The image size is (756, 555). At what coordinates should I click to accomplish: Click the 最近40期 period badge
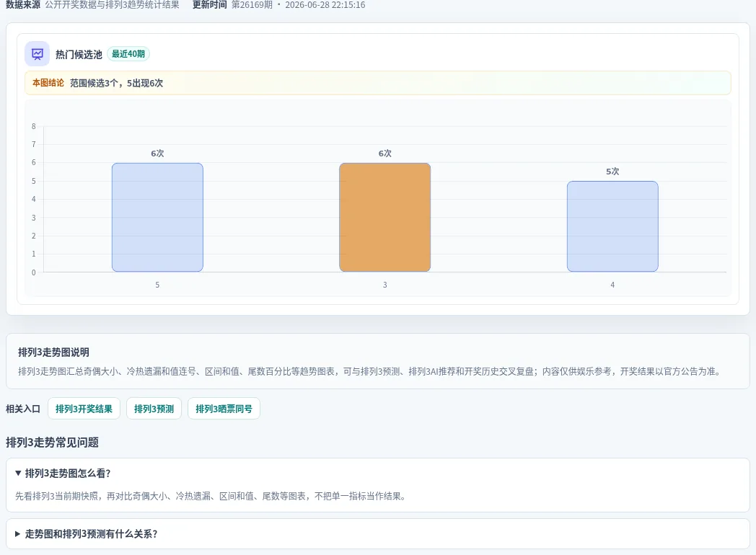[x=128, y=54]
